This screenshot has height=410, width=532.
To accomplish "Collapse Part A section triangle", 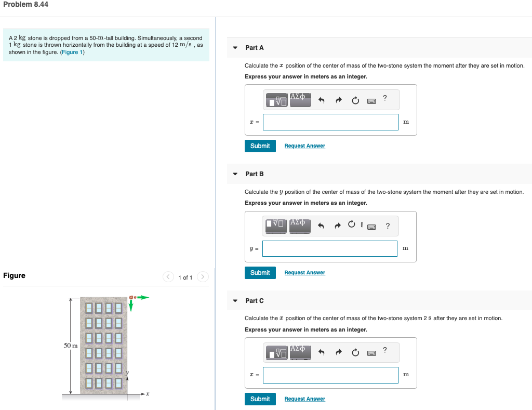I will click(x=235, y=48).
